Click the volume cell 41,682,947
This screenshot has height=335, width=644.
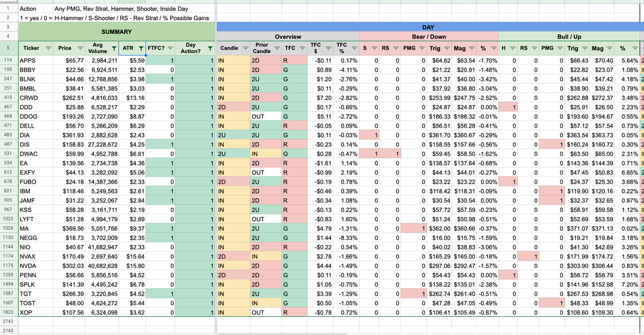[x=102, y=247]
